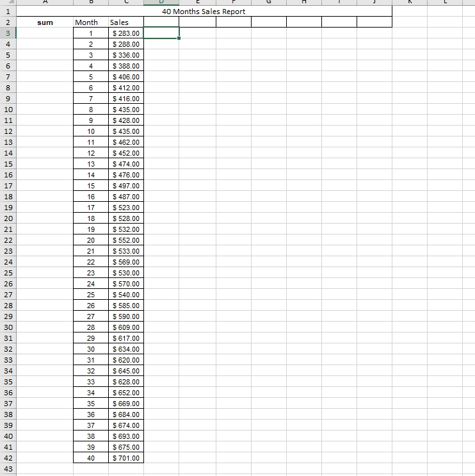Viewport: 475px width, 476px height.
Task: Click row header 10
Action: (8, 110)
